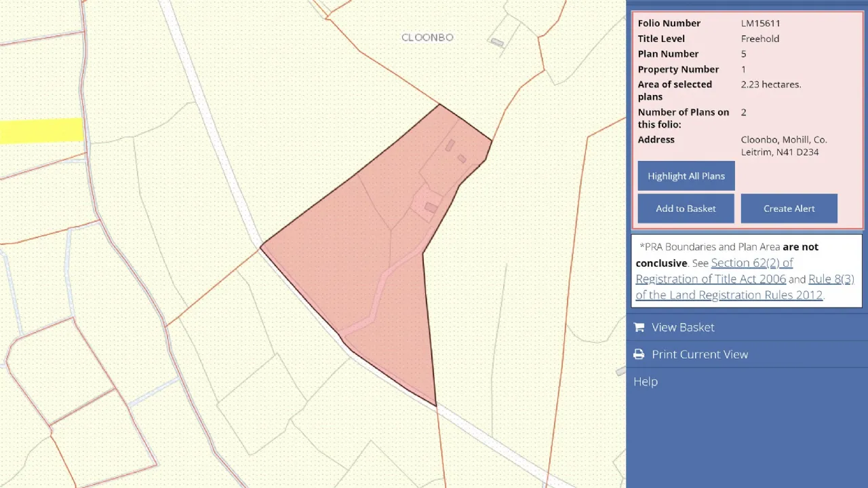Viewport: 868px width, 488px height.
Task: Select Print Current View
Action: point(700,354)
